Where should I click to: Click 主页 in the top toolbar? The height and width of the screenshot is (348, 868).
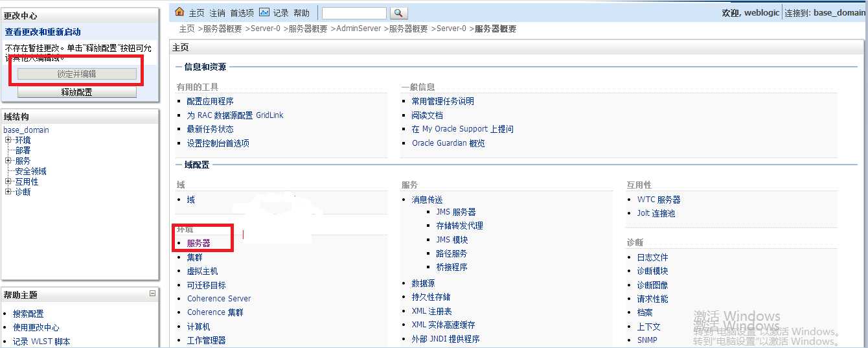click(x=196, y=13)
